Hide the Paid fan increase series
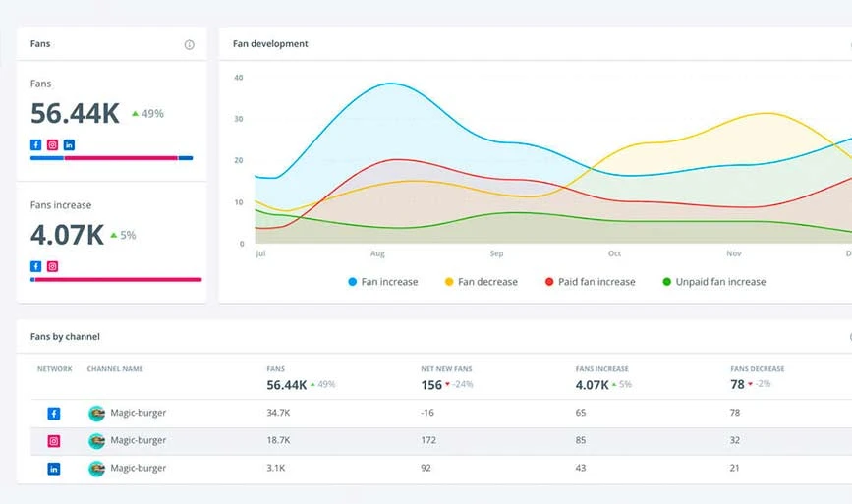 coord(590,282)
